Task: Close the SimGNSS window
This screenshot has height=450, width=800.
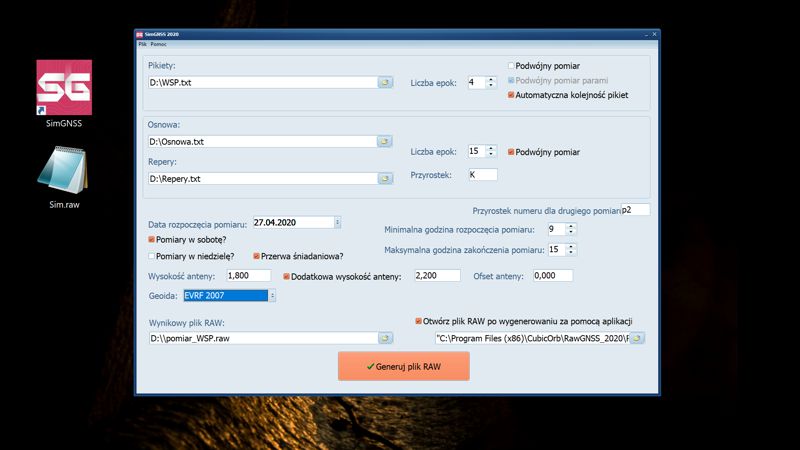Action: coord(655,34)
